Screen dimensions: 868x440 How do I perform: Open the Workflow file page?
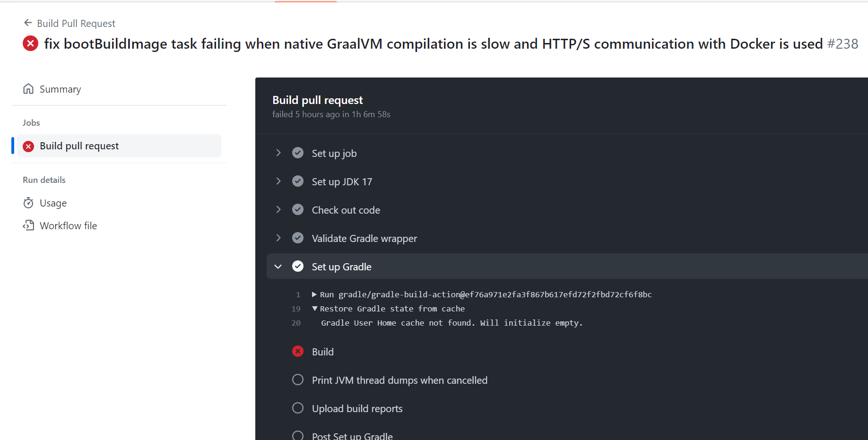68,225
